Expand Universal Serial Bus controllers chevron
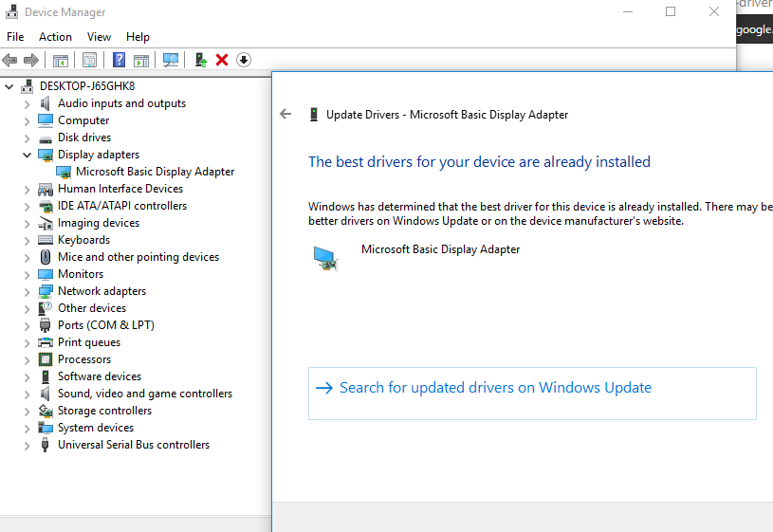773x532 pixels. pyautogui.click(x=28, y=445)
